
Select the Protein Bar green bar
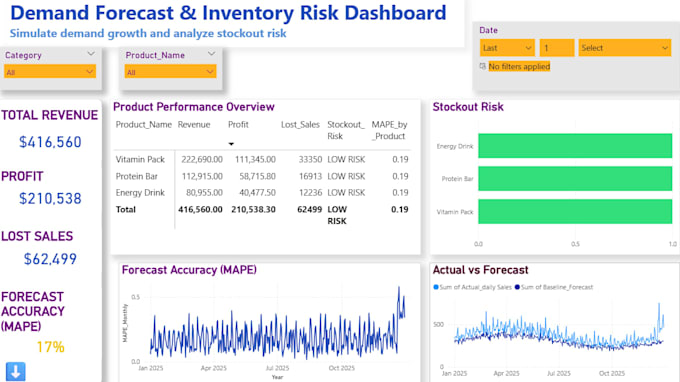(575, 178)
